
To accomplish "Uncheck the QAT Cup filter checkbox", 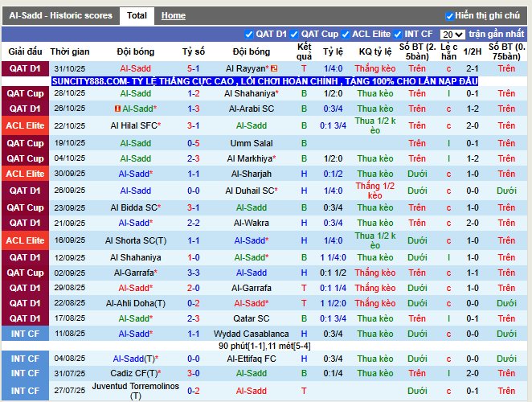I will tap(294, 35).
